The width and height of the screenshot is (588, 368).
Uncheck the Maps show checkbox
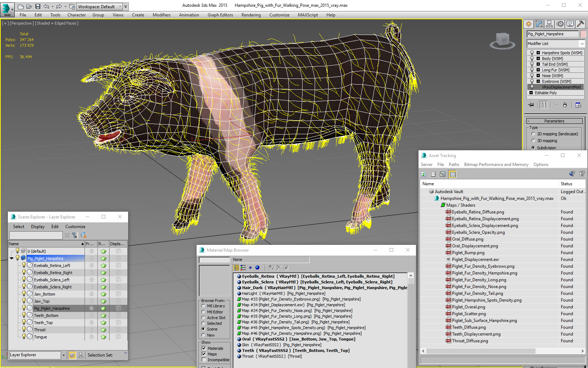(x=204, y=354)
